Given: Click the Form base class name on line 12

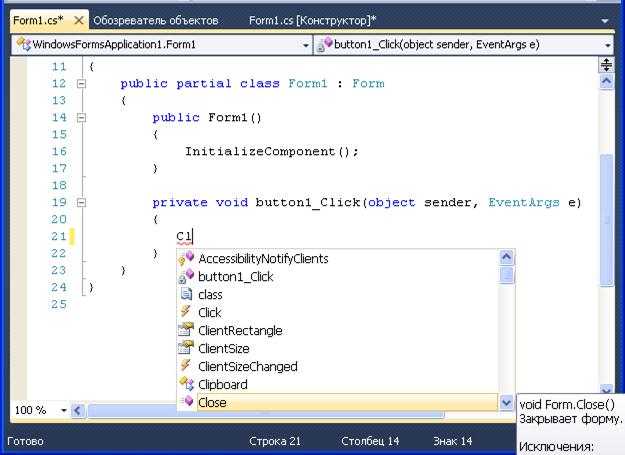Looking at the screenshot, I should click(x=368, y=84).
